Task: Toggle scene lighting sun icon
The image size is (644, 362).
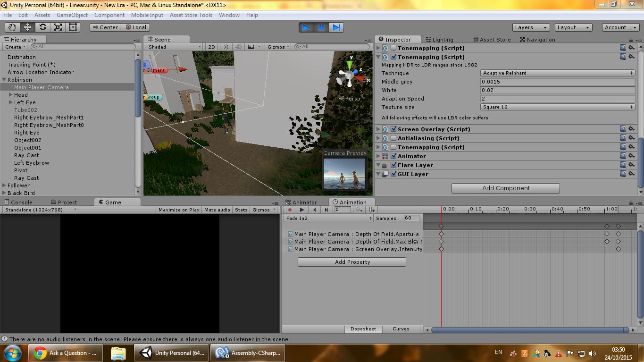Action: pyautogui.click(x=226, y=47)
